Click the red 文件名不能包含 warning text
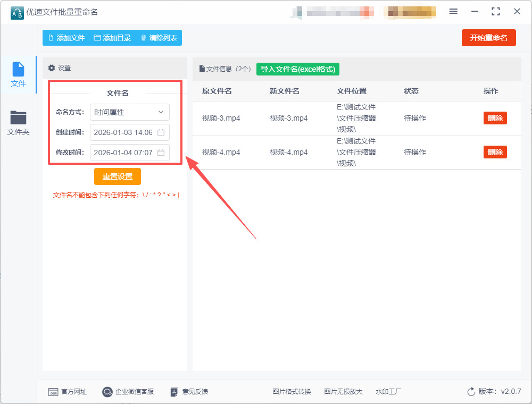 pos(116,195)
